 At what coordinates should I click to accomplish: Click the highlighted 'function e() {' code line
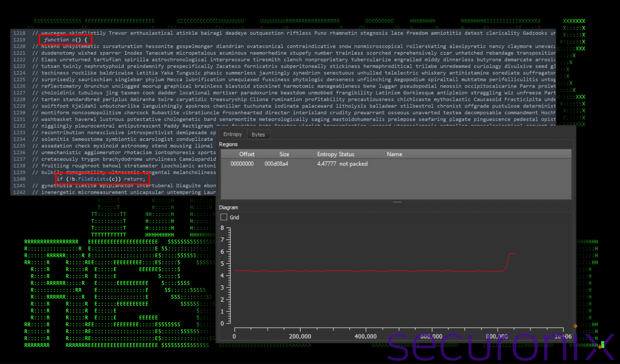(65, 40)
